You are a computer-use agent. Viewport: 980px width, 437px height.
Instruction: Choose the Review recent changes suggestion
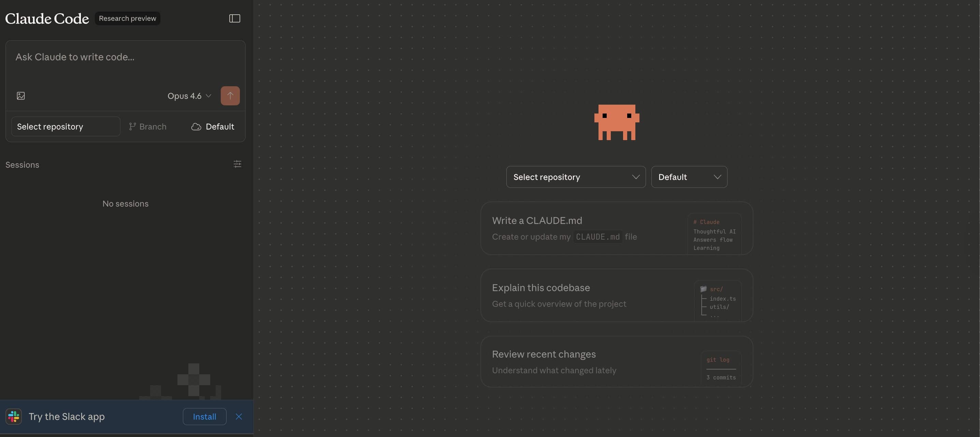point(616,361)
